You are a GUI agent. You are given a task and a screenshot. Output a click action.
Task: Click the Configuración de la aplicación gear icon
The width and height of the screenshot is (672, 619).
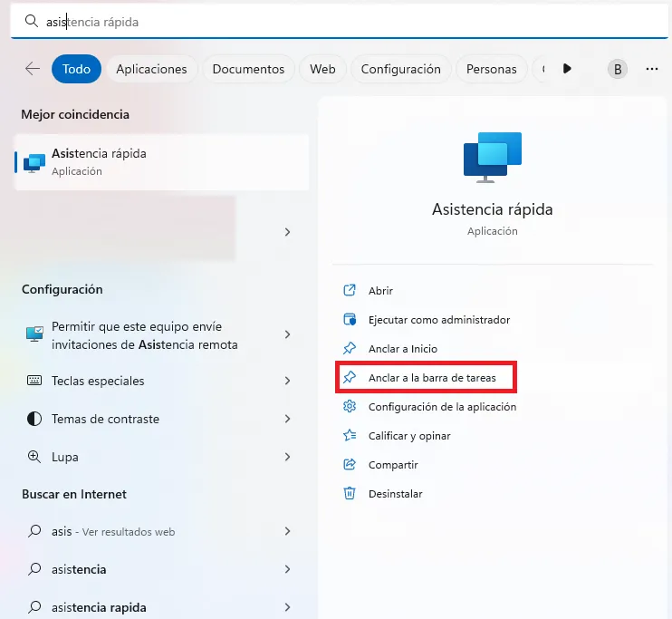(350, 407)
